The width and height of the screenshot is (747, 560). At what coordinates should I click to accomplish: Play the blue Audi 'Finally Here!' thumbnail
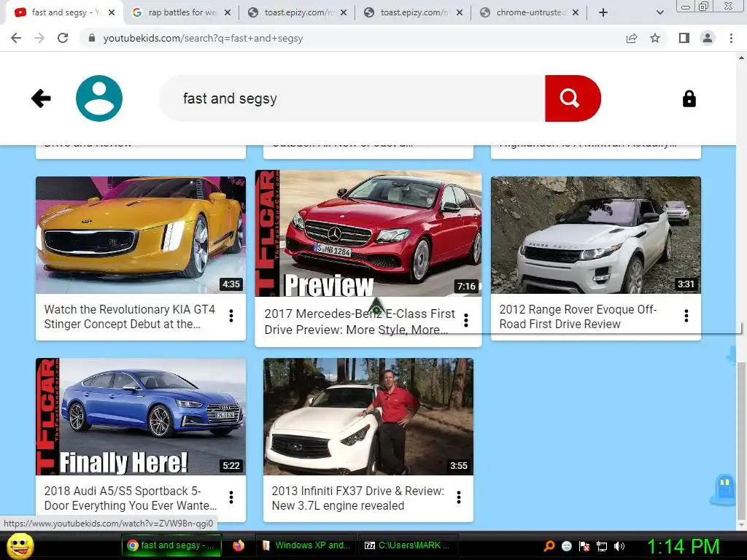pos(141,416)
